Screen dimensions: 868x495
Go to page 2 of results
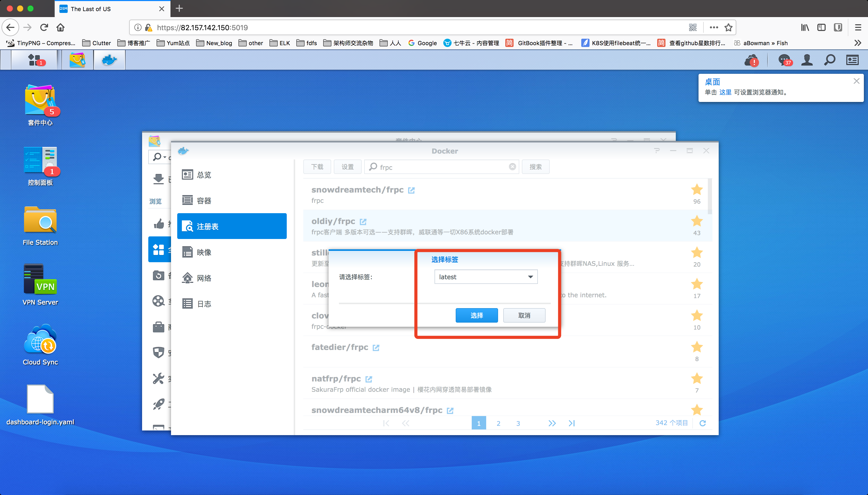point(498,423)
